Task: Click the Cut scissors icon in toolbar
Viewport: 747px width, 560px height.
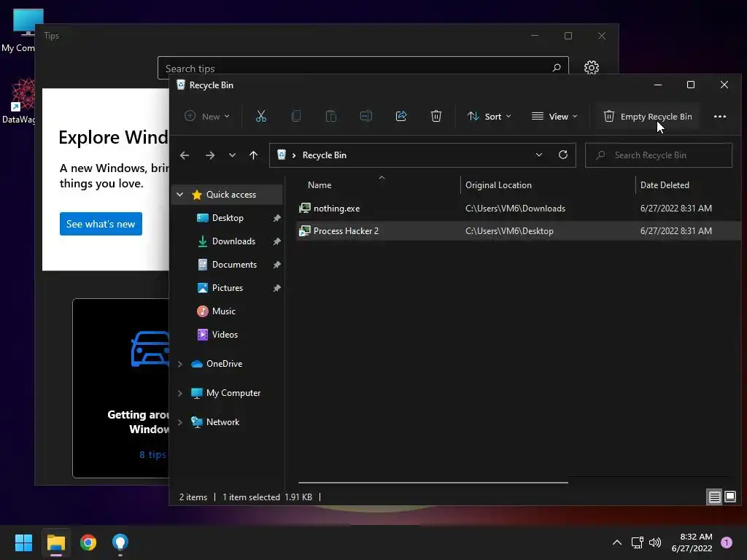Action: (x=260, y=116)
